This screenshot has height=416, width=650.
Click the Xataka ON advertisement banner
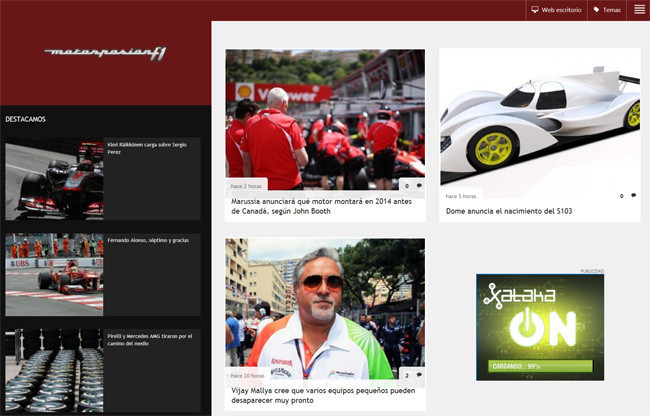coord(540,327)
